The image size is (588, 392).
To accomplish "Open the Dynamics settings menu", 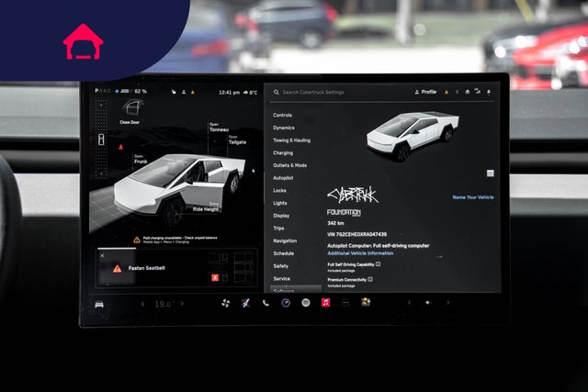I will click(284, 128).
